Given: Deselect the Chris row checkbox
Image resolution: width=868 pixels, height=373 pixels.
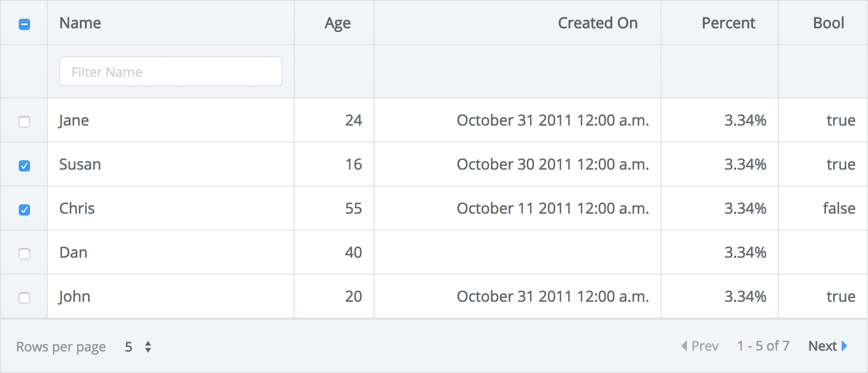Looking at the screenshot, I should [x=24, y=210].
